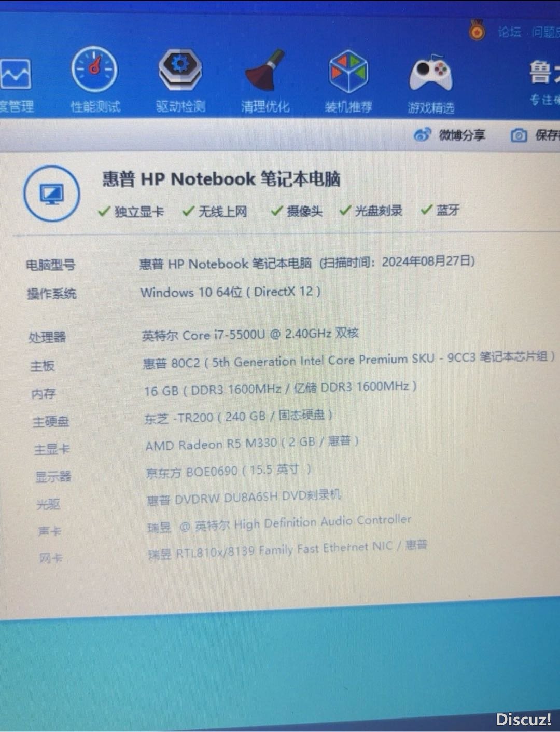
Task: Click the 电脑型号 row label
Action: [x=50, y=265]
